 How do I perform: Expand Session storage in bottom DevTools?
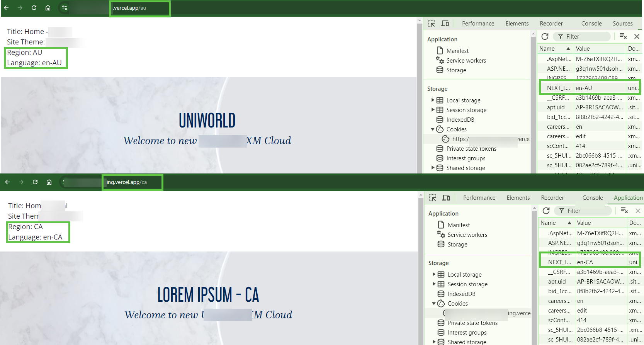coord(434,284)
